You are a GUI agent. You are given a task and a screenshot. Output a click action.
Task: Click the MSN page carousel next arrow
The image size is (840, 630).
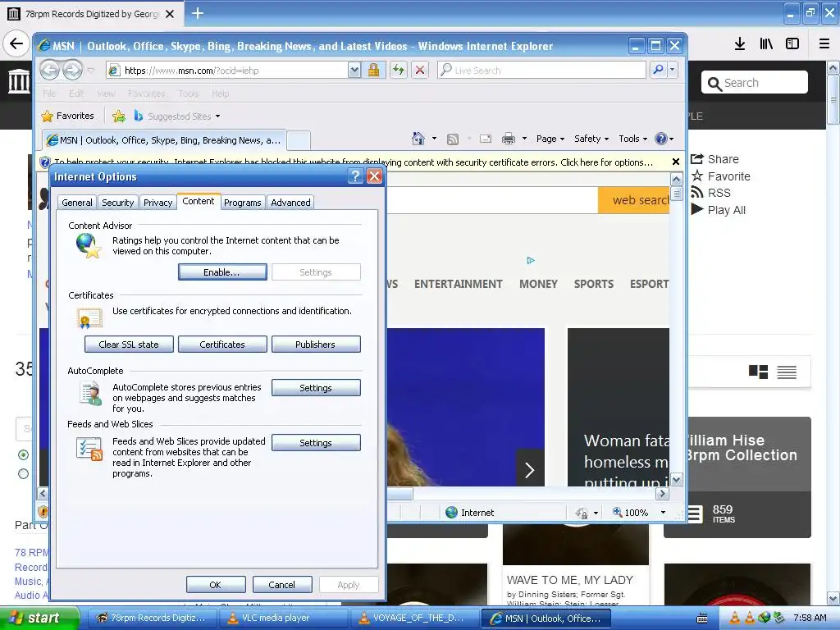click(x=530, y=470)
